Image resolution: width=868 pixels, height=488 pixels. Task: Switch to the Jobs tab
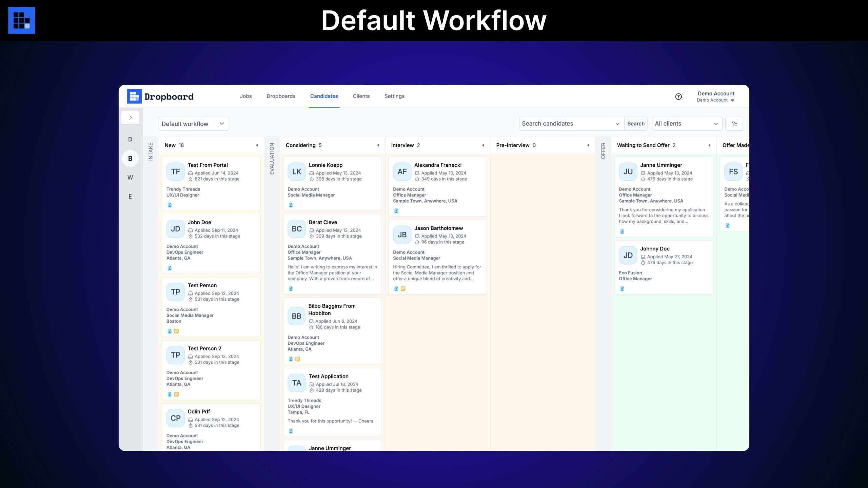[x=245, y=96]
